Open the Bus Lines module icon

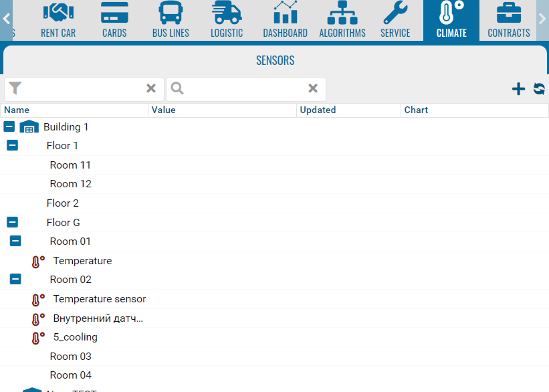[x=171, y=13]
